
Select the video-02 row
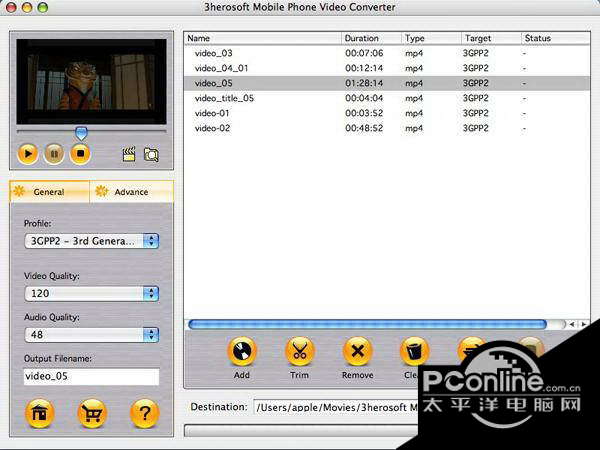(387, 128)
